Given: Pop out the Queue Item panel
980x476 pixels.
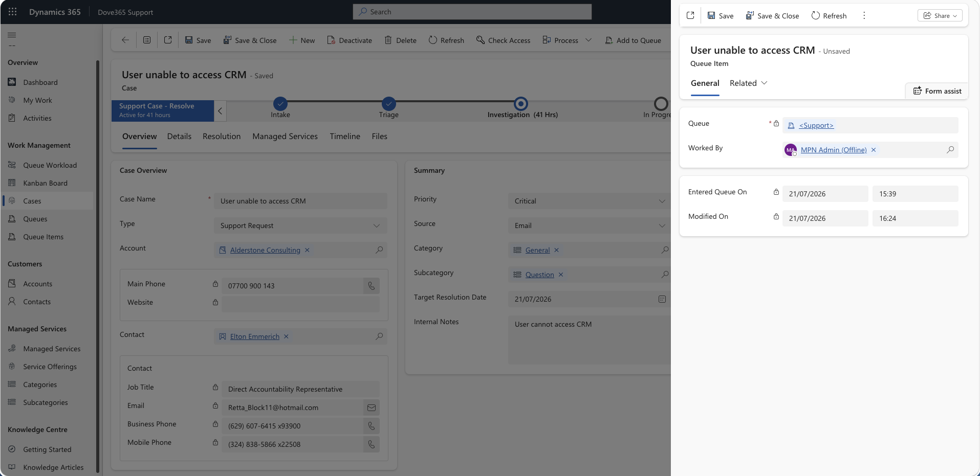Looking at the screenshot, I should pos(690,15).
